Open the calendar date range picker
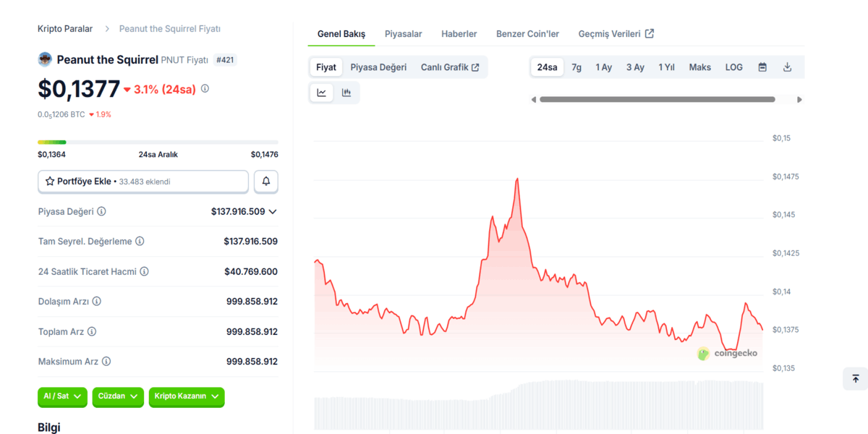 [762, 67]
